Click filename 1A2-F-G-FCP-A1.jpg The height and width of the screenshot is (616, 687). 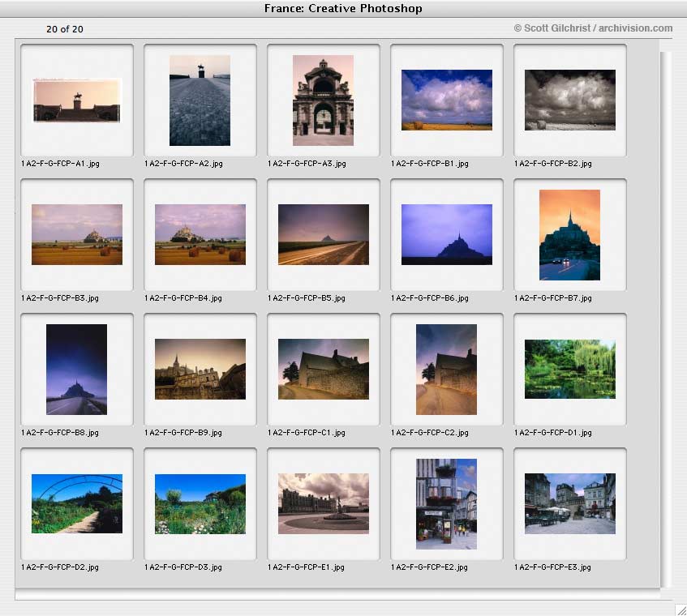click(x=61, y=163)
